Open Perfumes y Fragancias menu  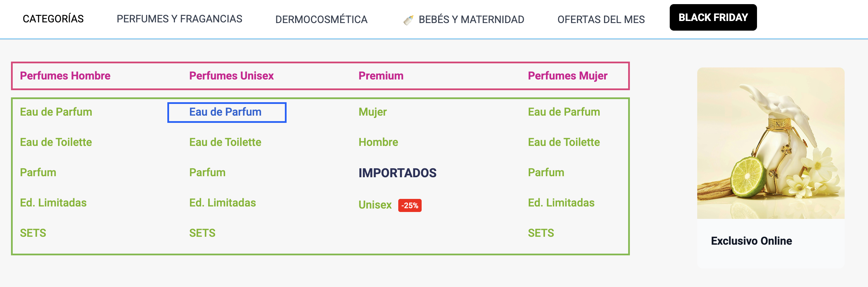coord(179,19)
